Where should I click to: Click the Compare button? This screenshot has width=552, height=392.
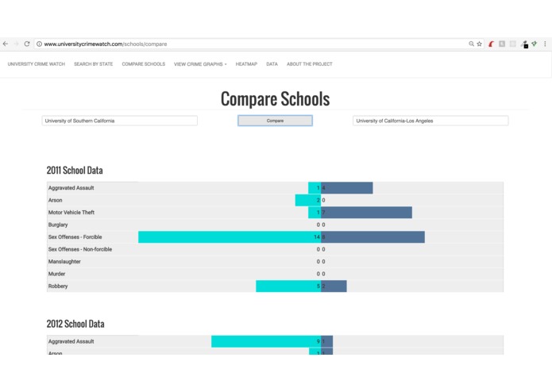275,121
